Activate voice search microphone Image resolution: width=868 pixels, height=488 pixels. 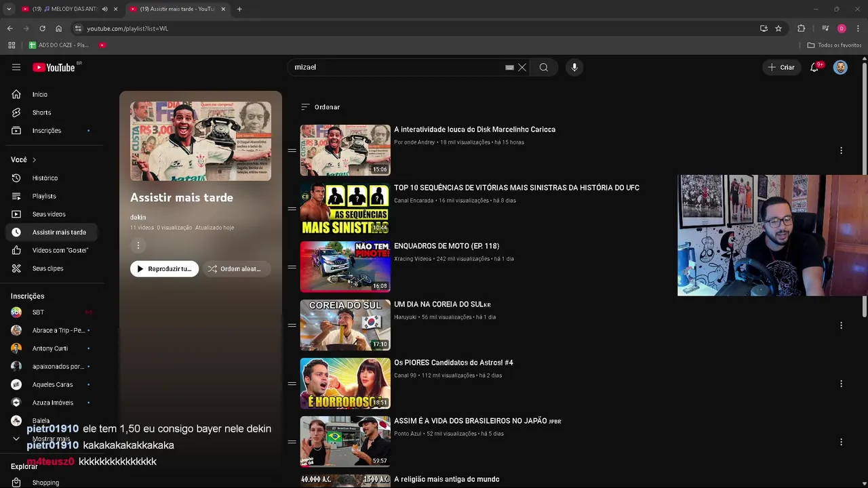point(574,67)
